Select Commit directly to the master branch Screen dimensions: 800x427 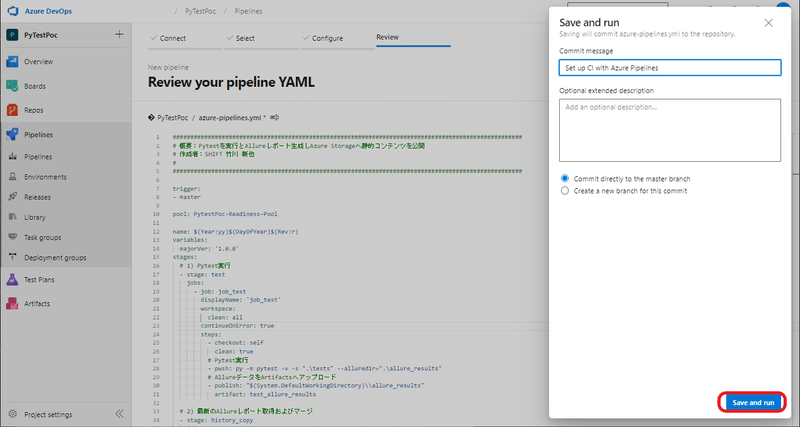pos(565,179)
